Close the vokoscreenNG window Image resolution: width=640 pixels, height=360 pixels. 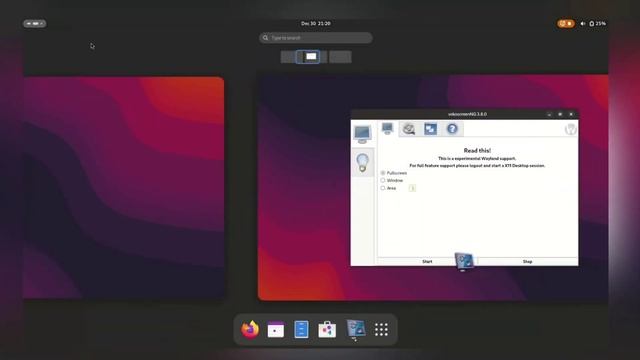(571, 114)
